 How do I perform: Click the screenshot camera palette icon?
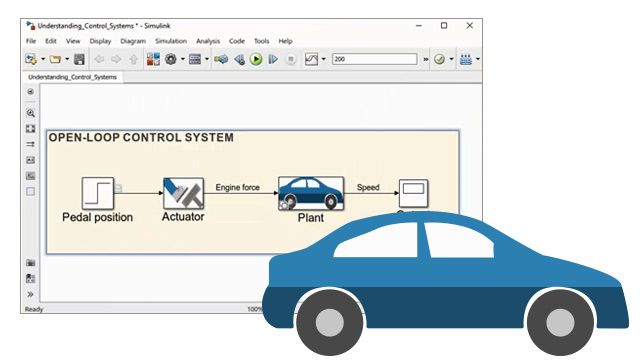31,263
